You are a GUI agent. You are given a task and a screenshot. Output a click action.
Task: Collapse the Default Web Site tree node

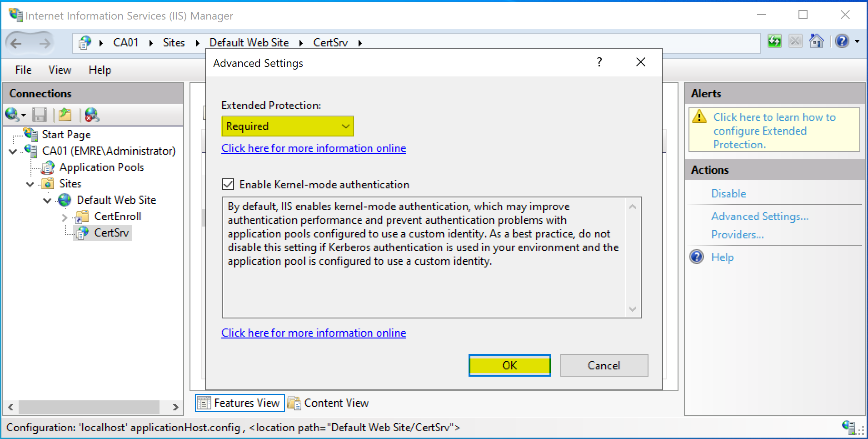pos(47,200)
